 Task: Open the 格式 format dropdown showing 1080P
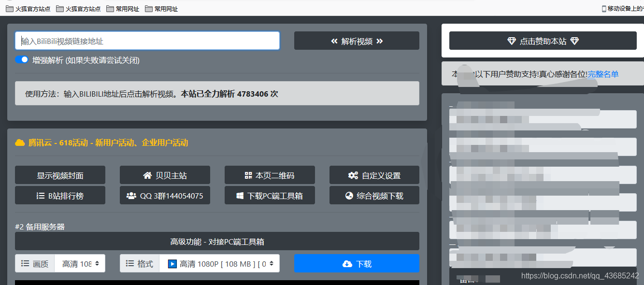tap(219, 263)
